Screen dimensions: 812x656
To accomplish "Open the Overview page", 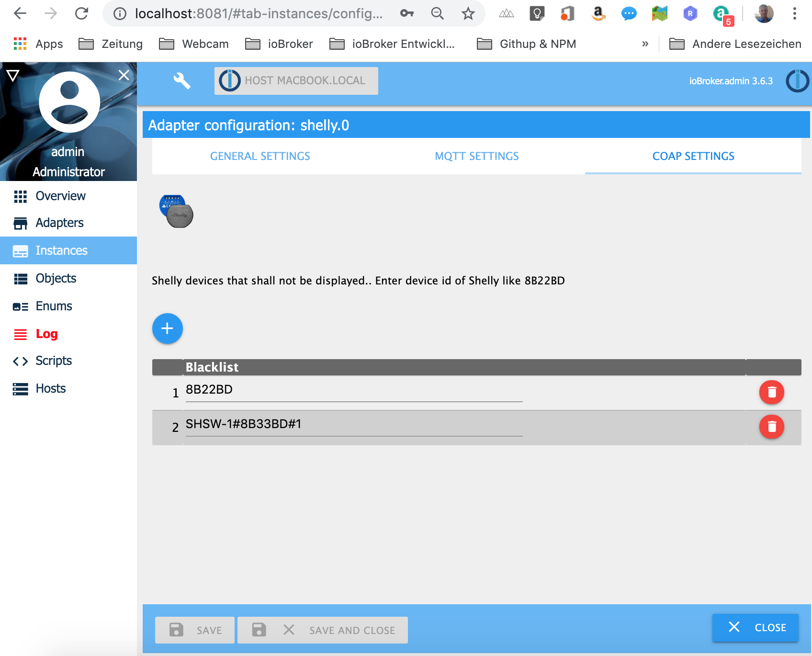I will pyautogui.click(x=68, y=196).
